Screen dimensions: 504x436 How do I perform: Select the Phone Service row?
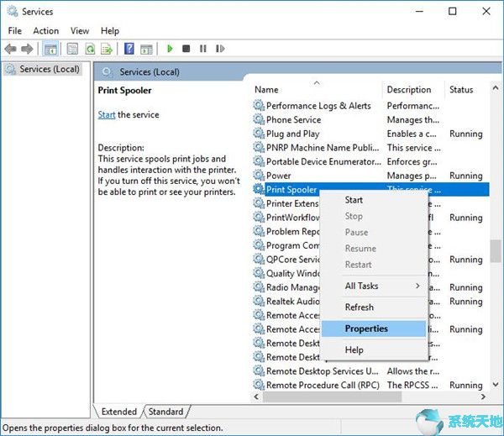pyautogui.click(x=371, y=119)
